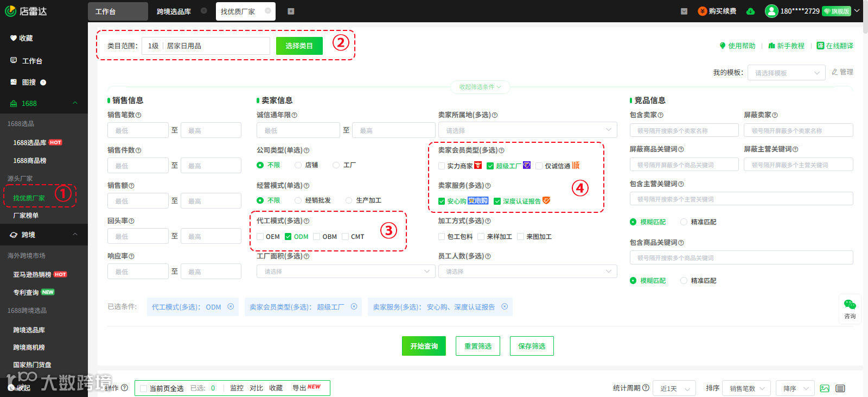Check the 实力商家 checkbox
Viewport: 868px width, 397px height.
click(442, 166)
